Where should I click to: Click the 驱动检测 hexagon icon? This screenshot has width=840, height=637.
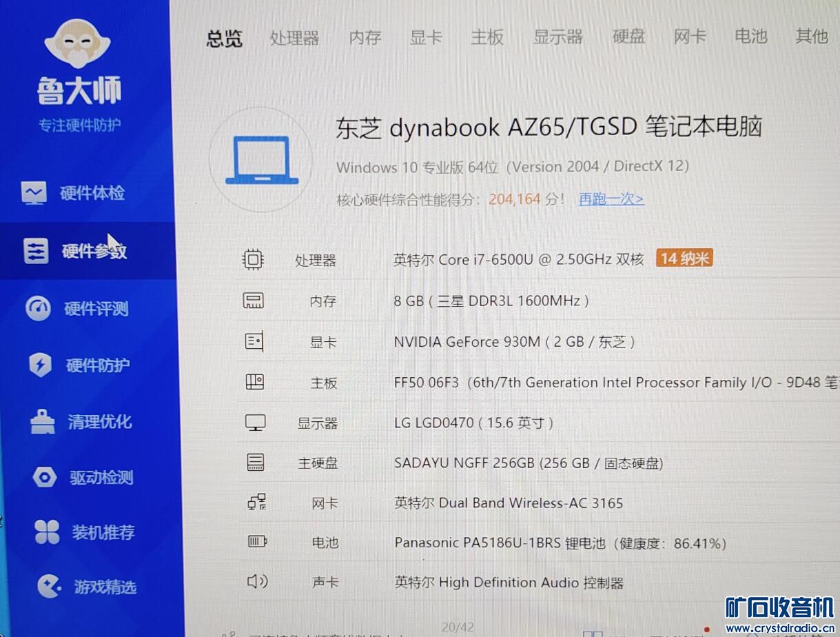45,477
